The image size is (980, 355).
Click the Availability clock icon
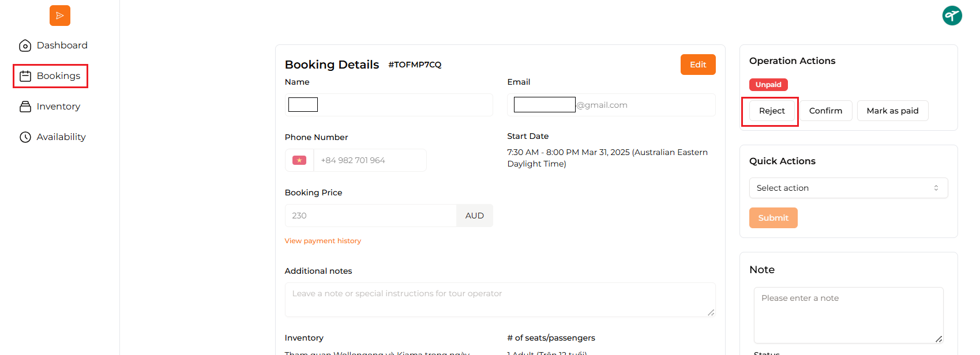[x=25, y=137]
